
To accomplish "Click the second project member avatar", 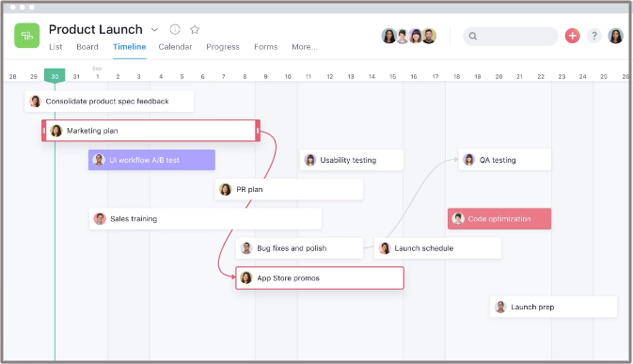I will click(x=402, y=36).
